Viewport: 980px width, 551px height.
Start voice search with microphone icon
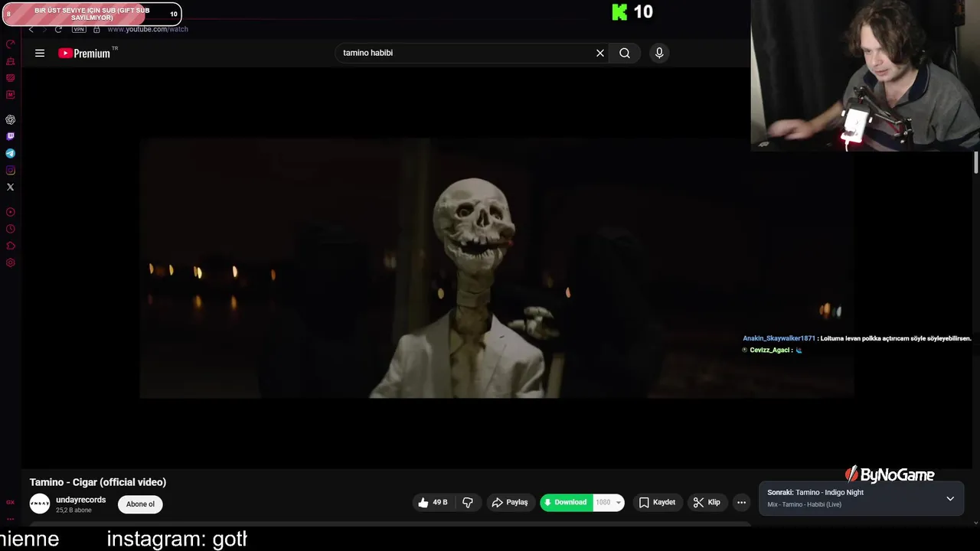[x=659, y=53]
